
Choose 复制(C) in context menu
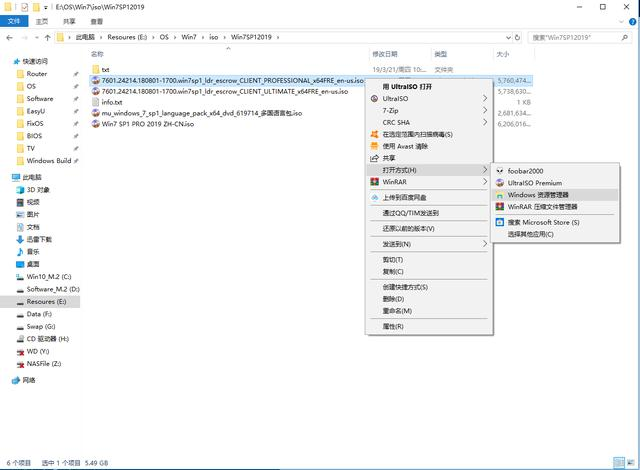pyautogui.click(x=393, y=271)
